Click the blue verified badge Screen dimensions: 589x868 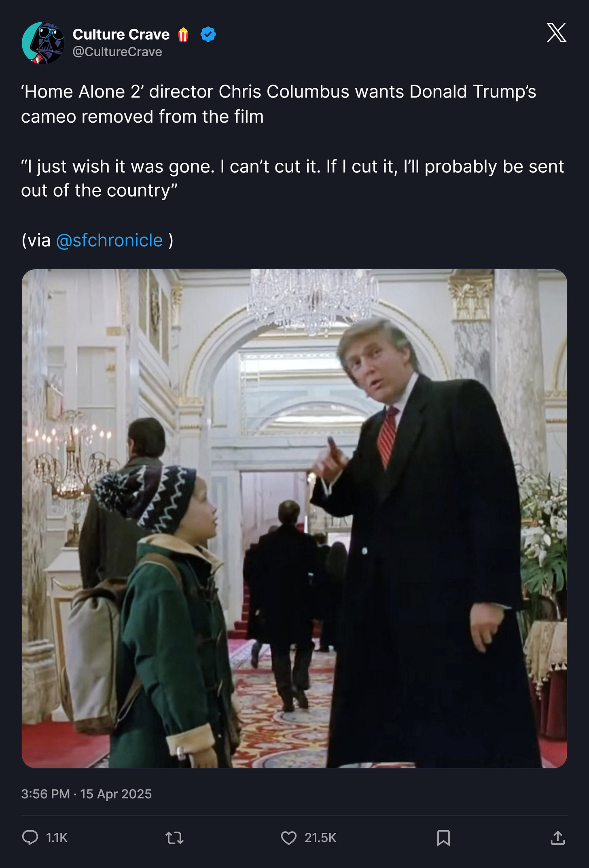(x=208, y=34)
